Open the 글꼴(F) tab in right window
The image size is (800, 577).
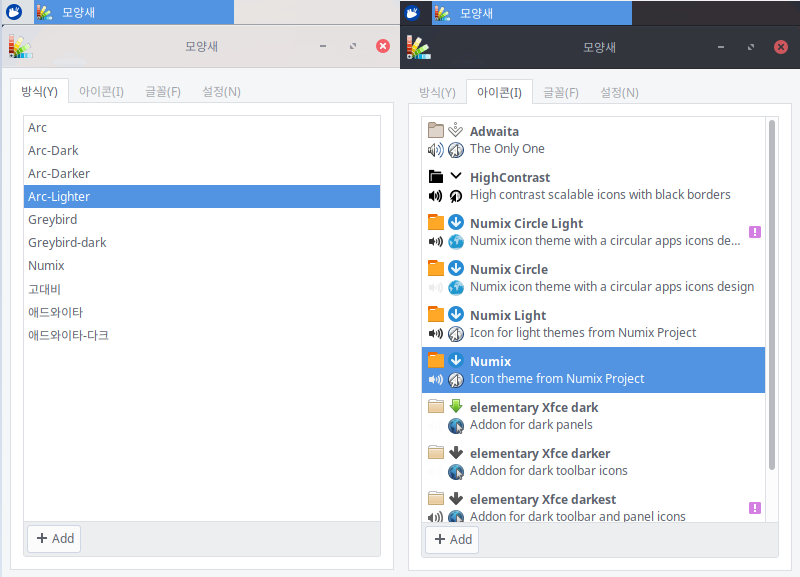coord(561,93)
